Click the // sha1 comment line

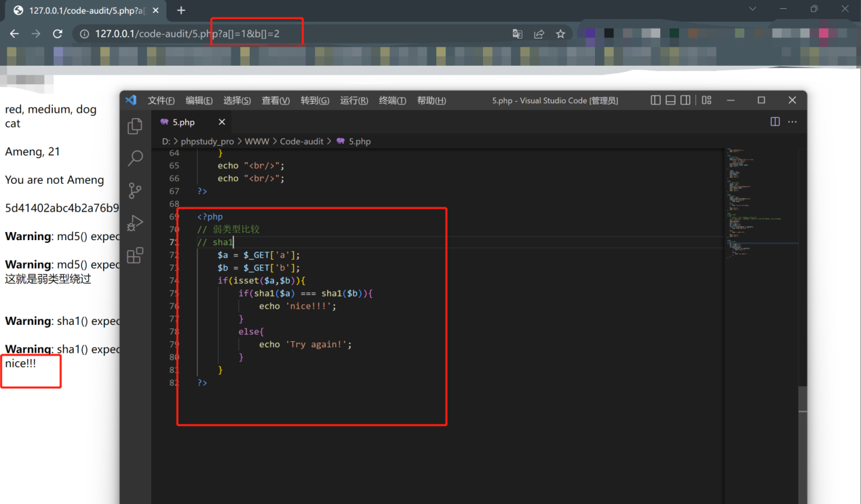214,242
